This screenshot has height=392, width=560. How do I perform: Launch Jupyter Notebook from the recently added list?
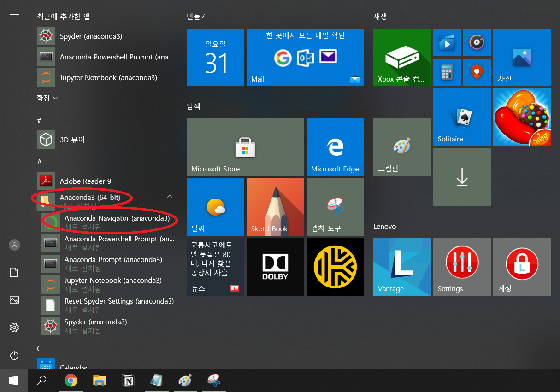pyautogui.click(x=106, y=78)
